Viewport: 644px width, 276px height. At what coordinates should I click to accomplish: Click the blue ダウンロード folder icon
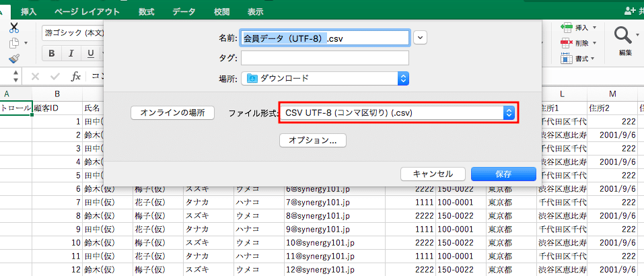(x=252, y=78)
